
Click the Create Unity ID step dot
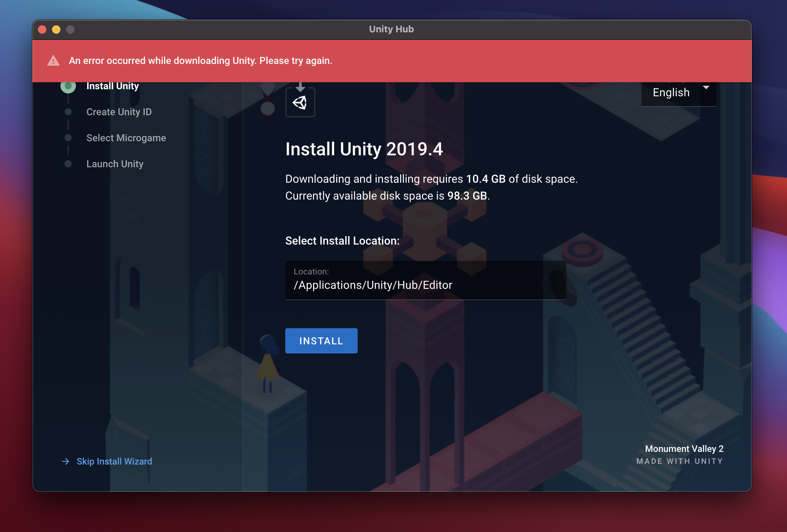coord(68,112)
